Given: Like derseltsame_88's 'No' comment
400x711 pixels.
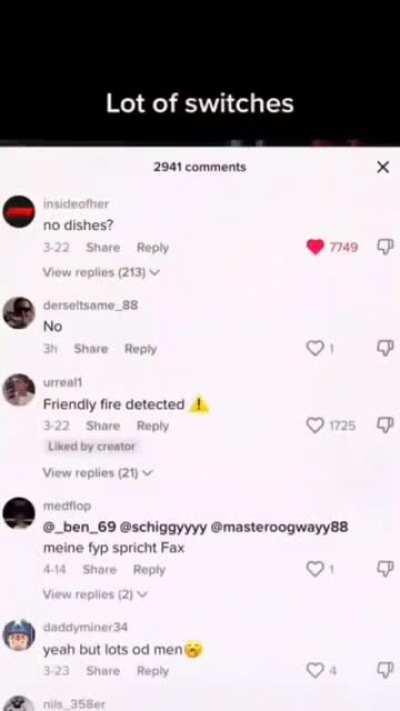Looking at the screenshot, I should coord(315,349).
